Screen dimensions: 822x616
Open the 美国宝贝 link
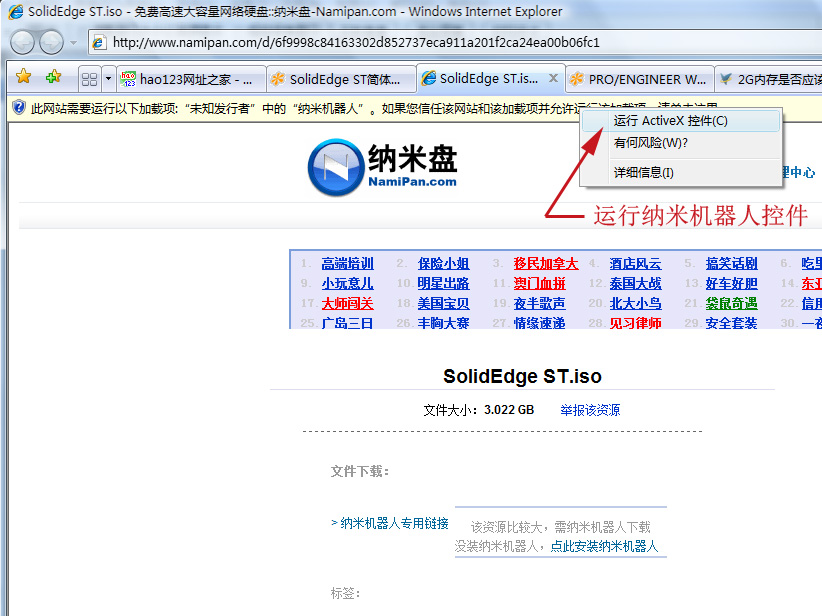point(444,303)
